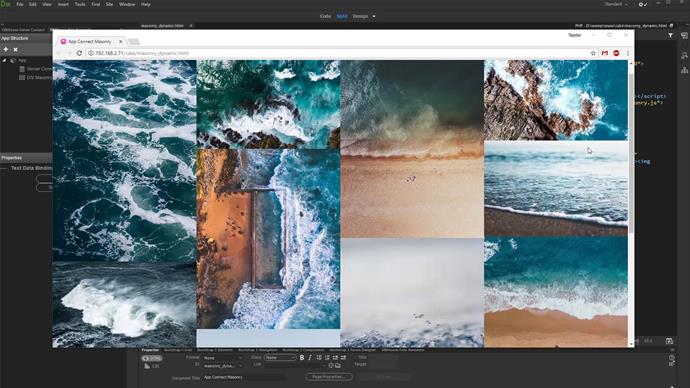The width and height of the screenshot is (690, 388).
Task: Open the Edit menu
Action: click(x=33, y=4)
